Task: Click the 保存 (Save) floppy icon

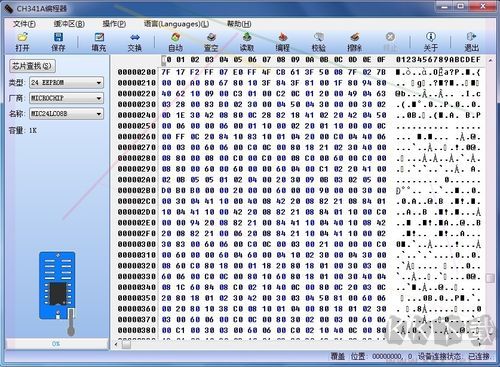Action: [x=58, y=42]
